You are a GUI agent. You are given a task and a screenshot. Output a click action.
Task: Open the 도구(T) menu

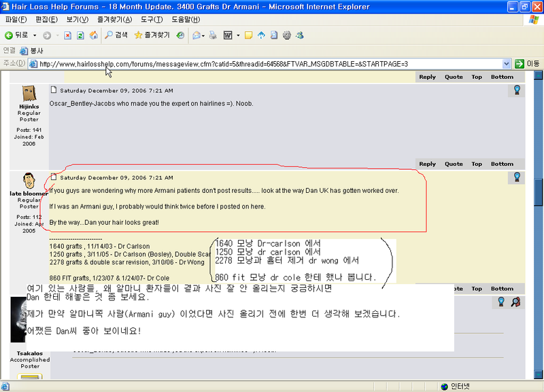[x=152, y=20]
